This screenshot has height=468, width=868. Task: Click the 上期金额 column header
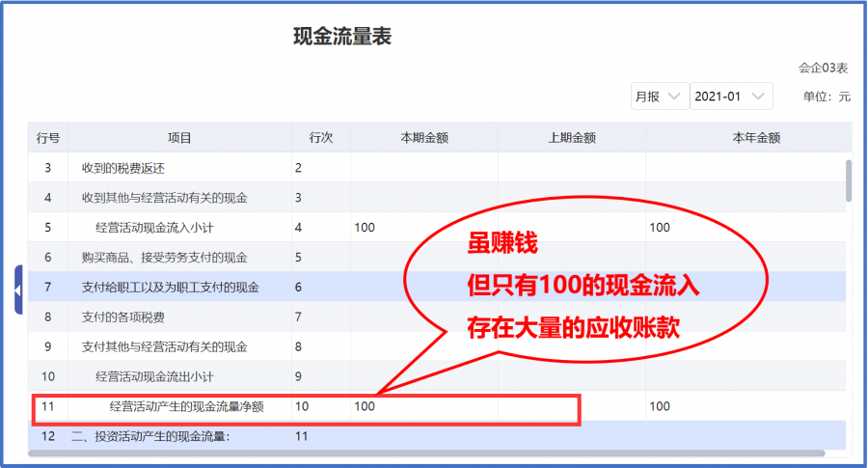click(x=572, y=138)
